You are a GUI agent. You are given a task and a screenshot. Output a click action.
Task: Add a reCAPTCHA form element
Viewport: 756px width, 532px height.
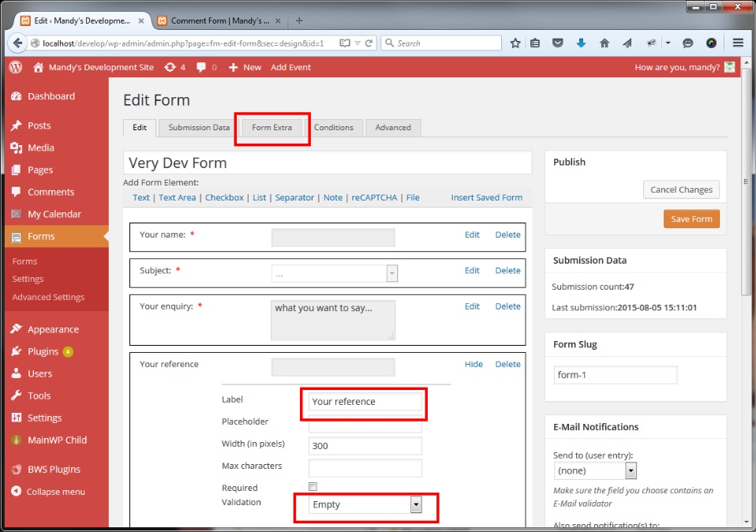click(x=375, y=197)
